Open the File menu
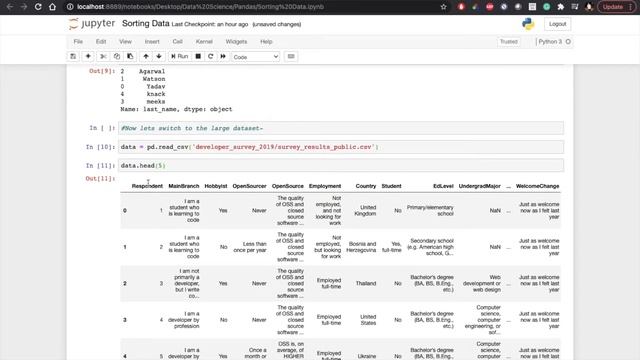 tap(78, 42)
